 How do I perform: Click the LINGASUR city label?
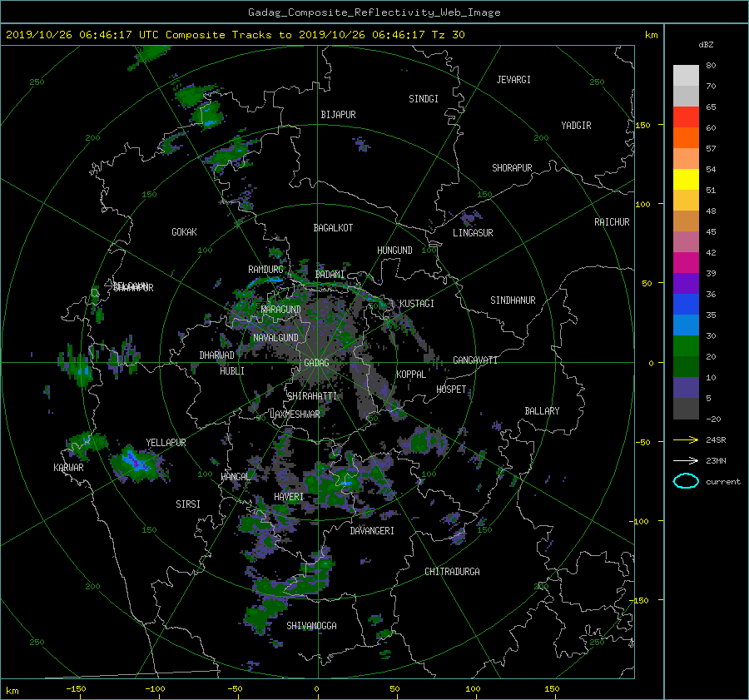pos(473,233)
